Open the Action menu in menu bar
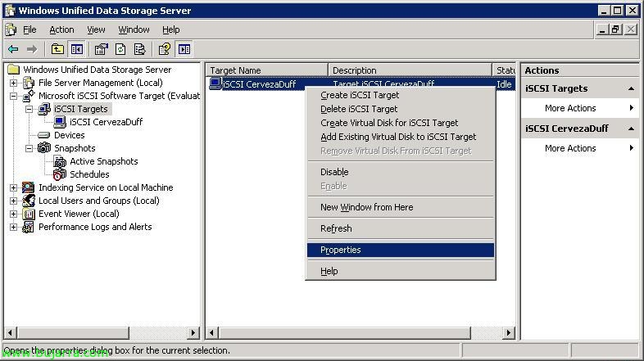644x361 pixels. (x=61, y=29)
